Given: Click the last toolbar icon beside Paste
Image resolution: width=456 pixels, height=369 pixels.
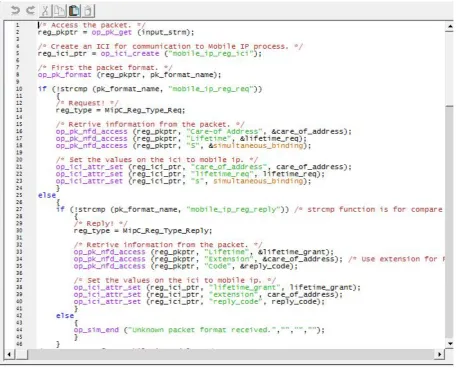Looking at the screenshot, I should (88, 11).
